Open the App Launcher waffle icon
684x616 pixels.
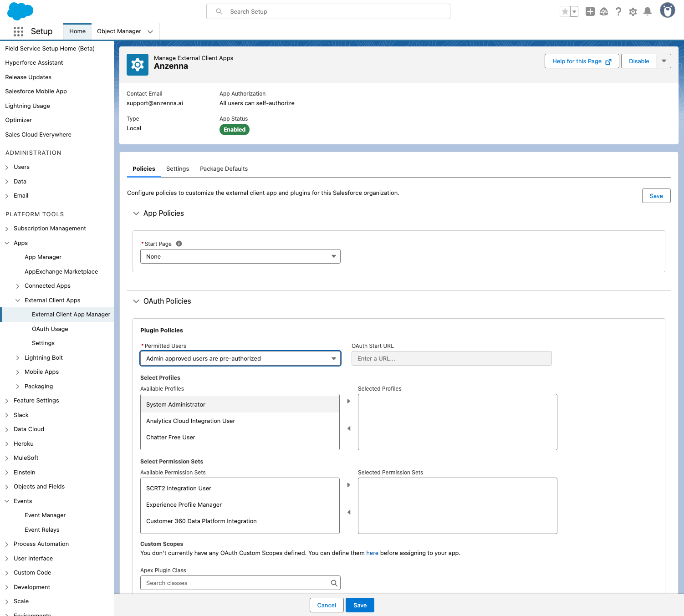point(18,31)
